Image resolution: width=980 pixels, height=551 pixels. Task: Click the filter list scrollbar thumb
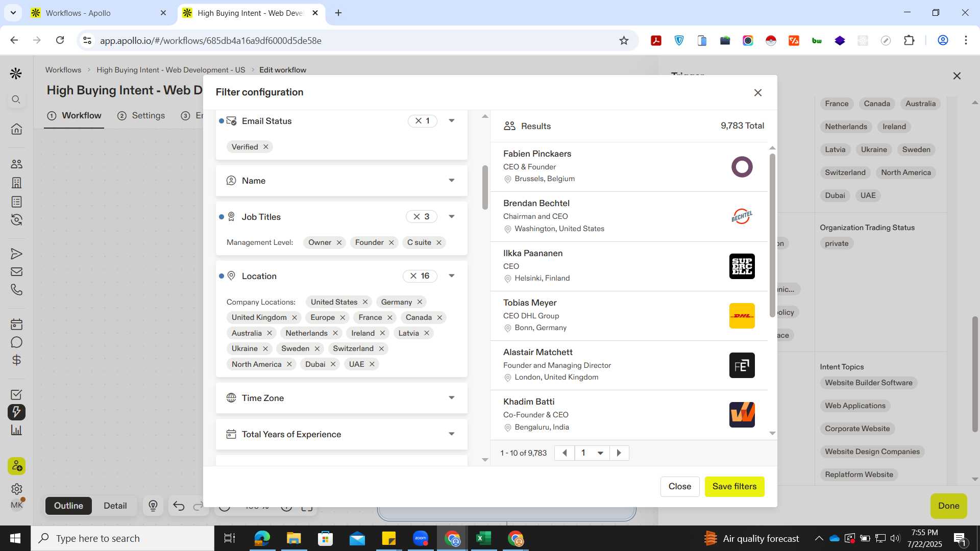[x=485, y=187]
